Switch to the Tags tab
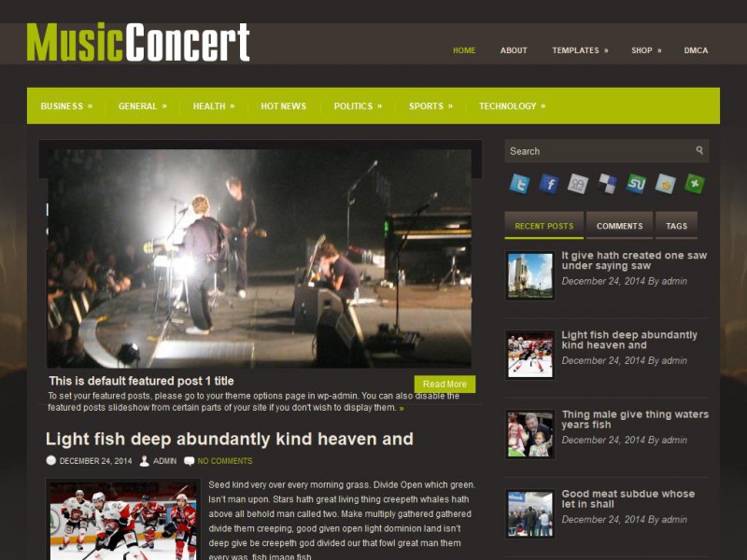 [676, 226]
